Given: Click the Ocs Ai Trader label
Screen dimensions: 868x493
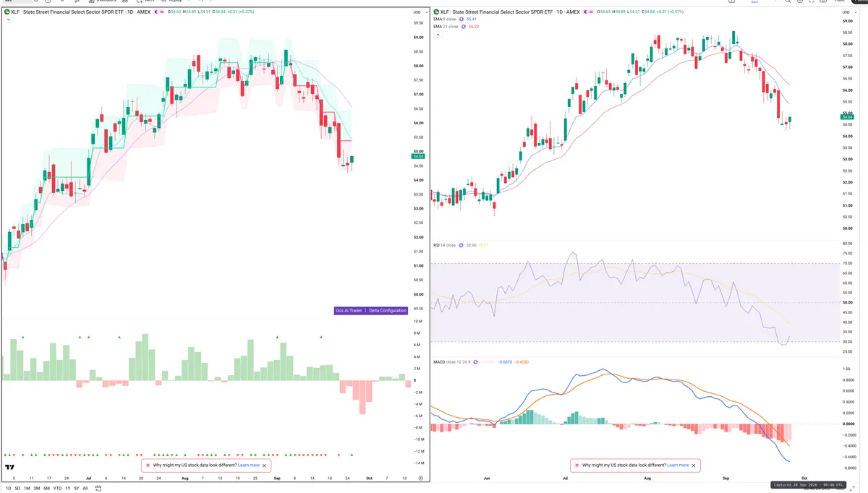Looking at the screenshot, I should point(349,311).
